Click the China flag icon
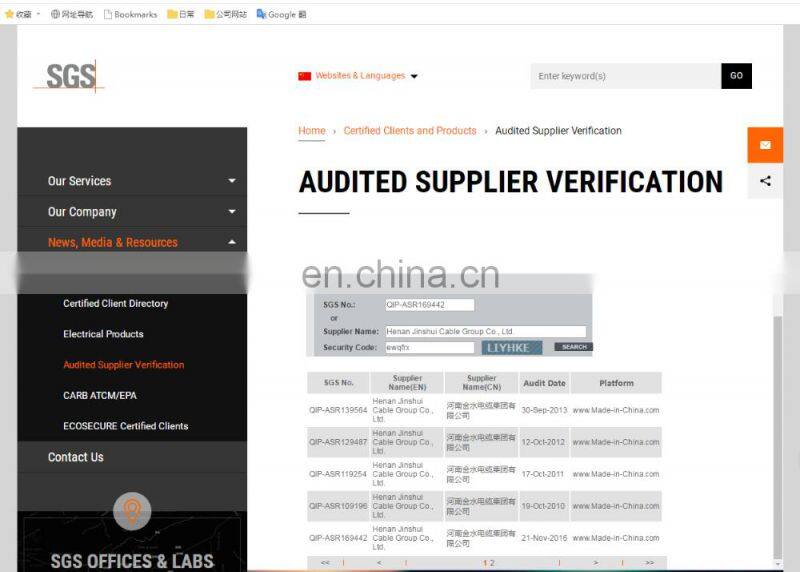800x572 pixels. click(305, 76)
